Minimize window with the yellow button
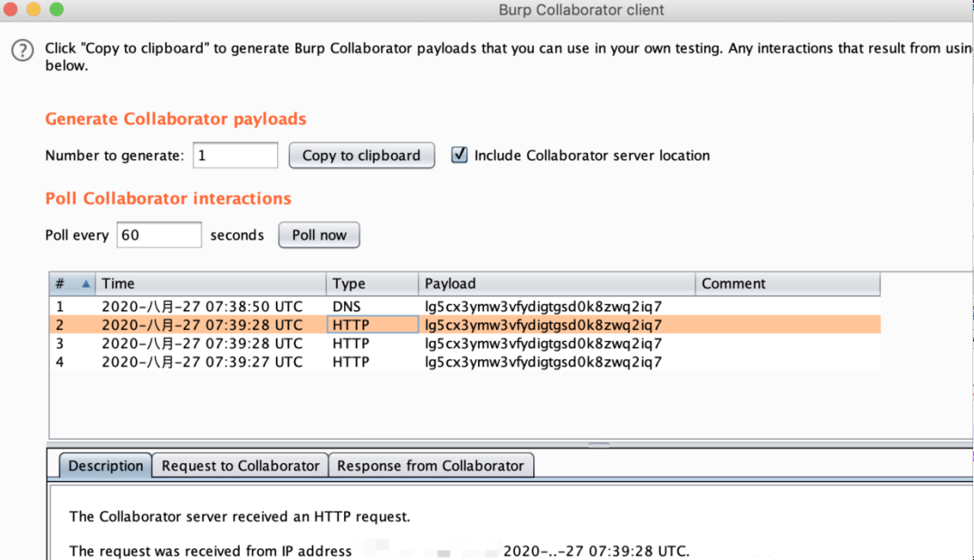Viewport: 974px width, 560px height. pos(33,9)
